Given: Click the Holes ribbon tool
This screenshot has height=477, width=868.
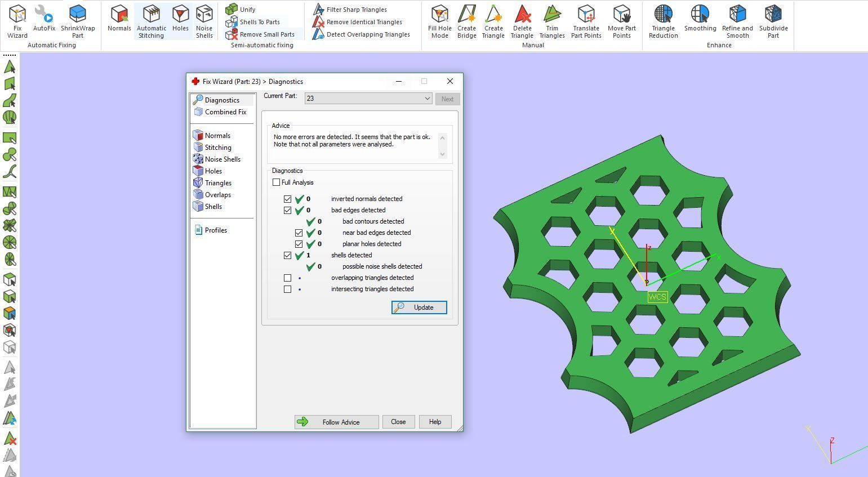Looking at the screenshot, I should [180, 18].
